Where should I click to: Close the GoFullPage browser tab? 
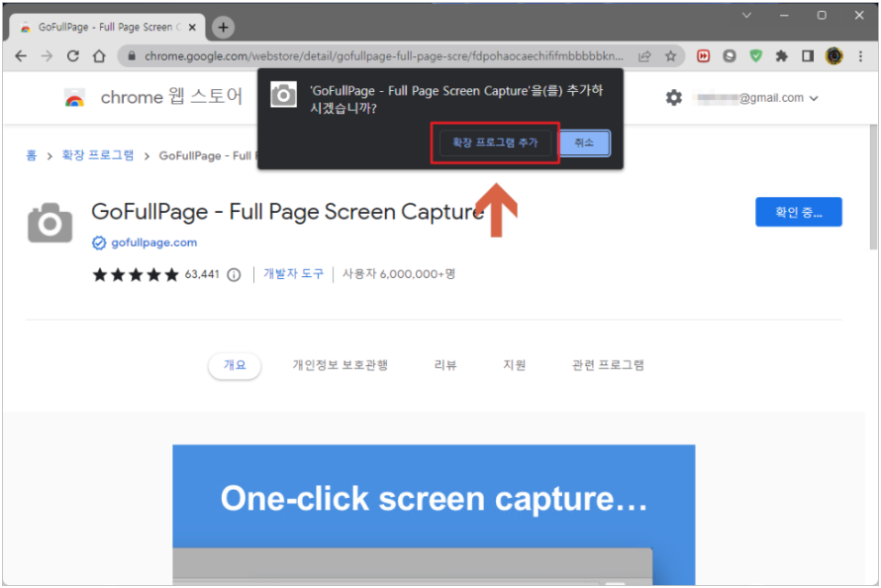click(x=192, y=27)
